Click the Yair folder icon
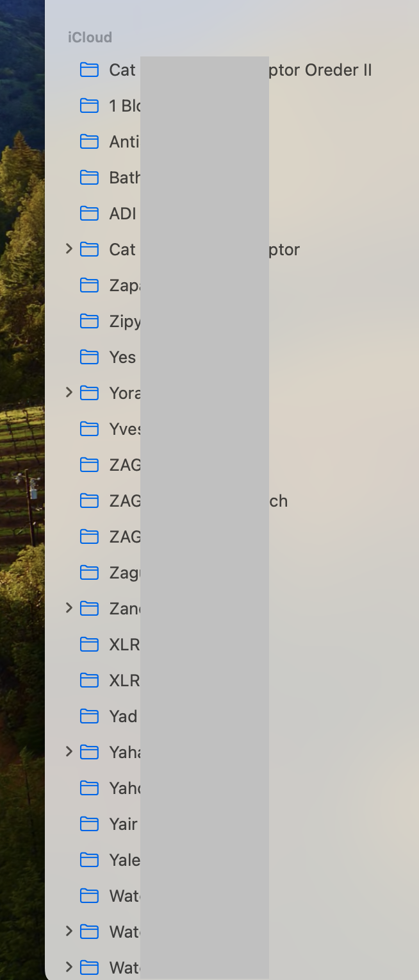419x980 pixels. point(88,824)
